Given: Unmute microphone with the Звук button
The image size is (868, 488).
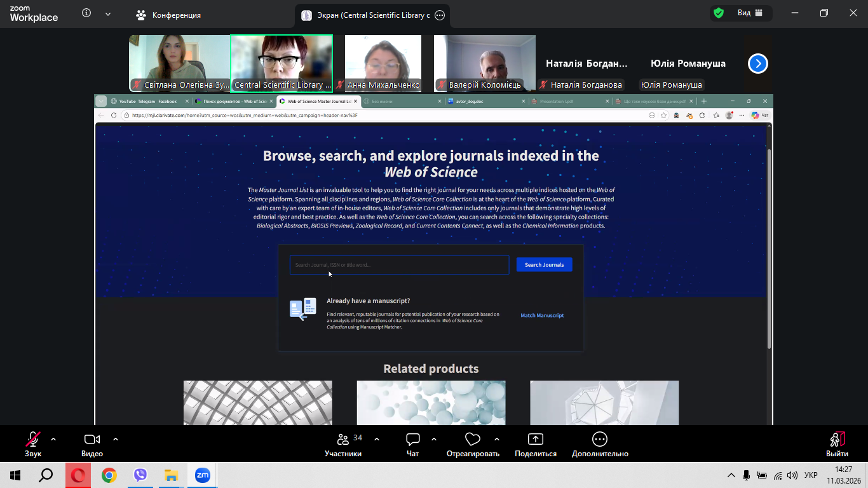Looking at the screenshot, I should [x=33, y=440].
